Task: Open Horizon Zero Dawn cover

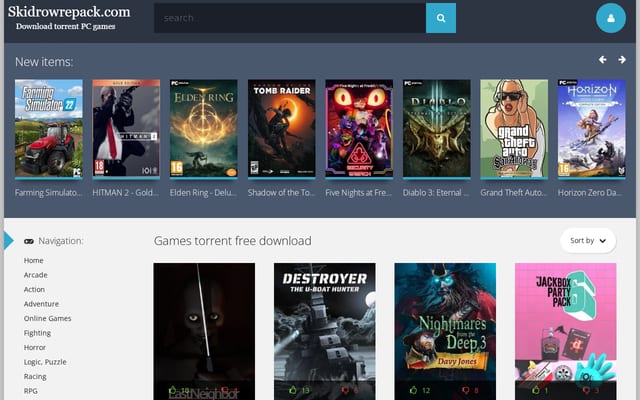Action: tap(592, 128)
